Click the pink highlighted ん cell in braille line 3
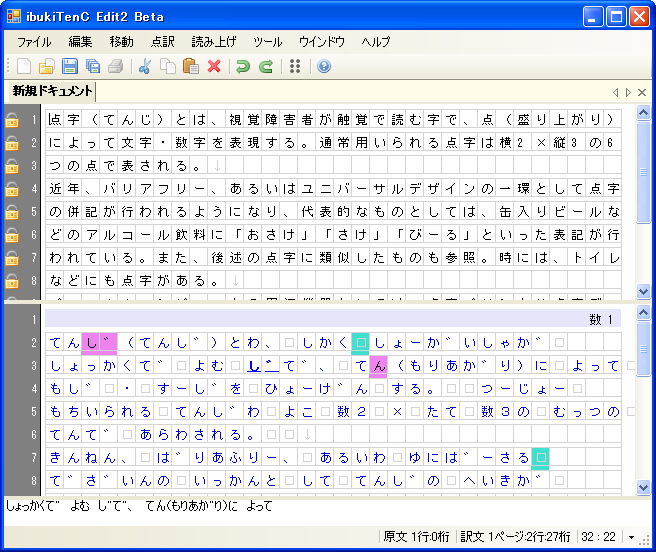Image resolution: width=656 pixels, height=552 pixels. 378,366
